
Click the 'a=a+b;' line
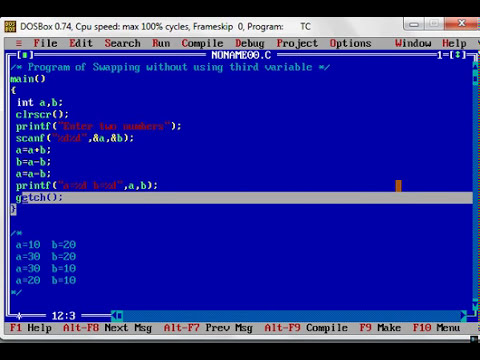click(x=33, y=150)
